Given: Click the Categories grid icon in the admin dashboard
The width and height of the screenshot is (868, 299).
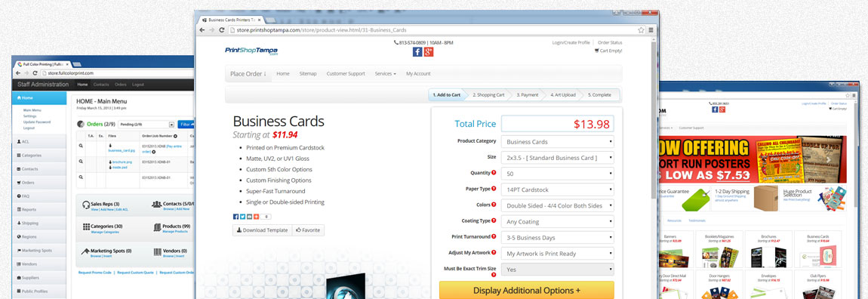Looking at the screenshot, I should (86, 227).
